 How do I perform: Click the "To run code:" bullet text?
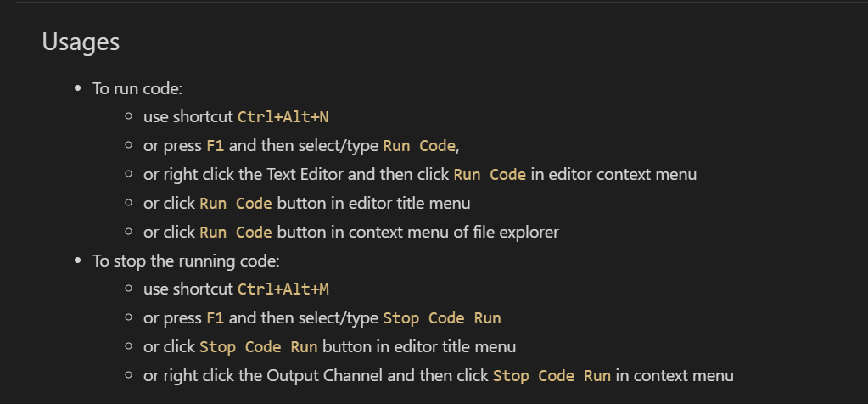[137, 88]
